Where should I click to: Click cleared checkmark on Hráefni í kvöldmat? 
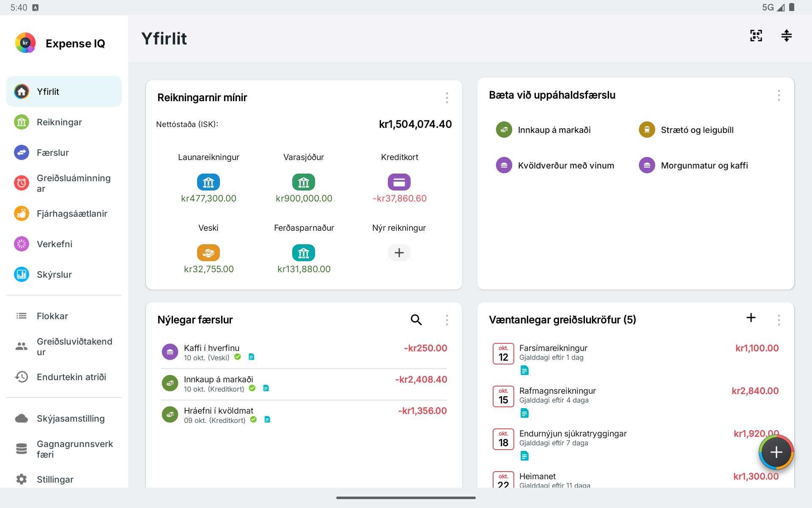253,420
